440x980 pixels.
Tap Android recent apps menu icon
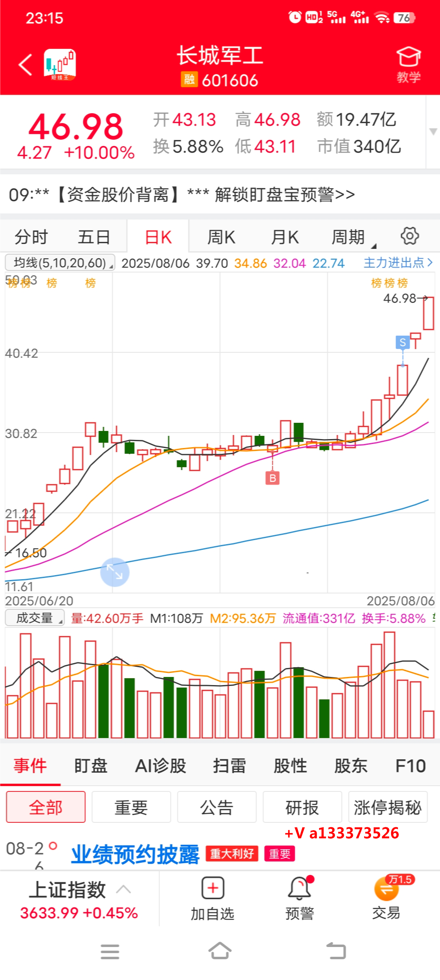coord(110,951)
